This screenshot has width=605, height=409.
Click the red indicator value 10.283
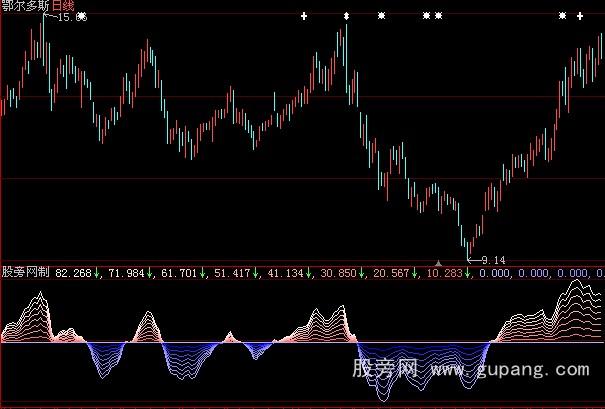(444, 273)
